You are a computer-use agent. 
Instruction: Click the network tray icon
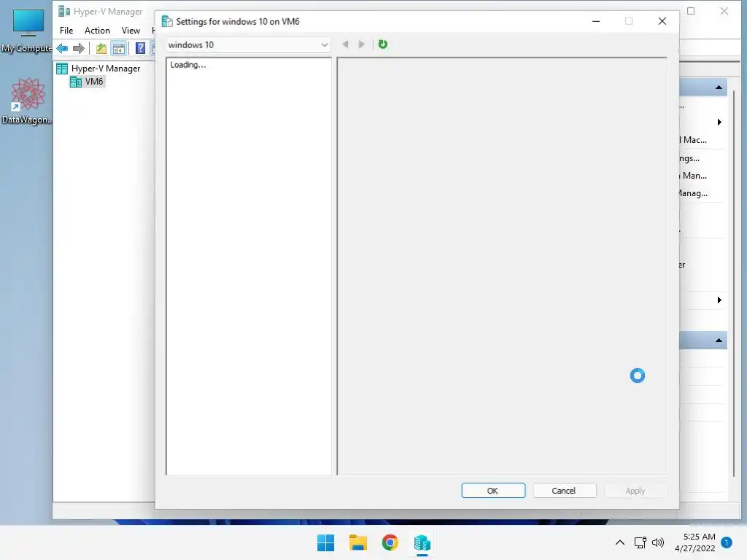(x=640, y=542)
